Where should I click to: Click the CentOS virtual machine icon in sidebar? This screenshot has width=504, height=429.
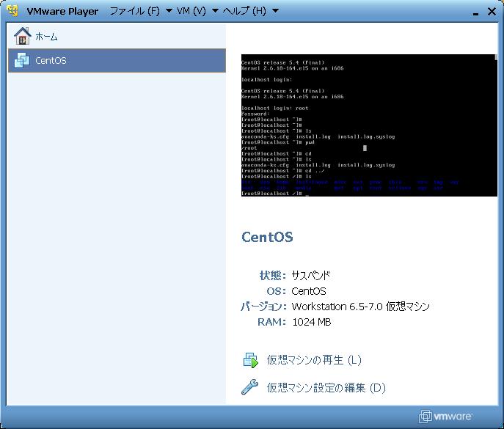click(22, 61)
